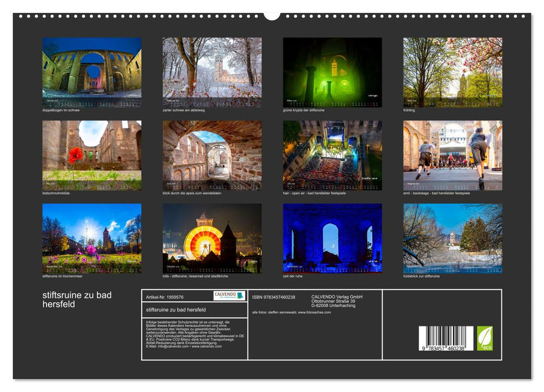Click the 'fuldablick zur stiftsruine' winter photo
The image size is (544, 392).
coord(453,238)
